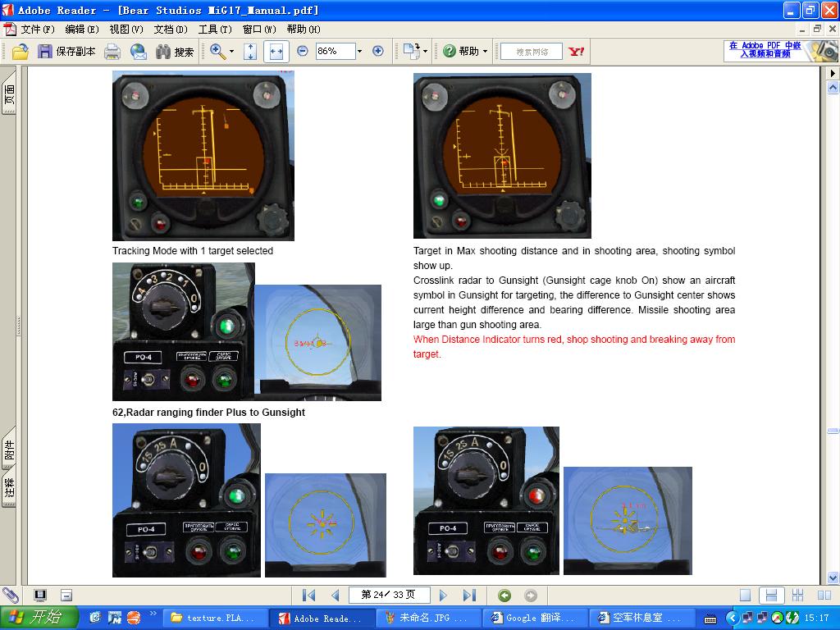Click the email document icon
Image resolution: width=840 pixels, height=630 pixels.
coord(139,52)
